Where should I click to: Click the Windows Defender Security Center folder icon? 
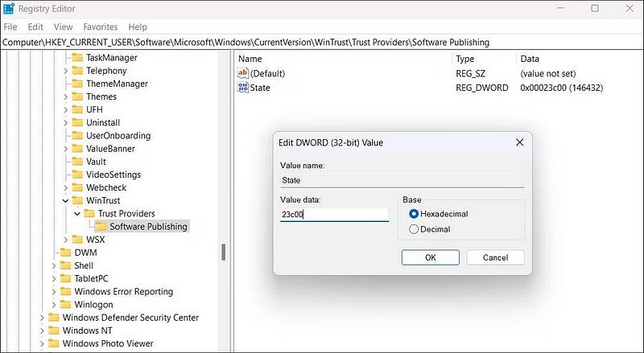point(54,318)
